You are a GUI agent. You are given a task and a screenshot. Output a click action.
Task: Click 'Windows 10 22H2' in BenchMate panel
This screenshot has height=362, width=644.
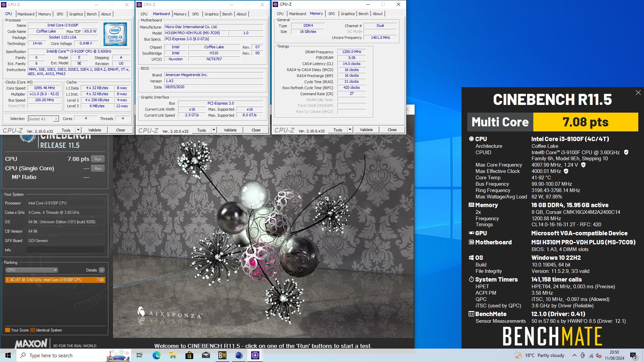pyautogui.click(x=556, y=258)
